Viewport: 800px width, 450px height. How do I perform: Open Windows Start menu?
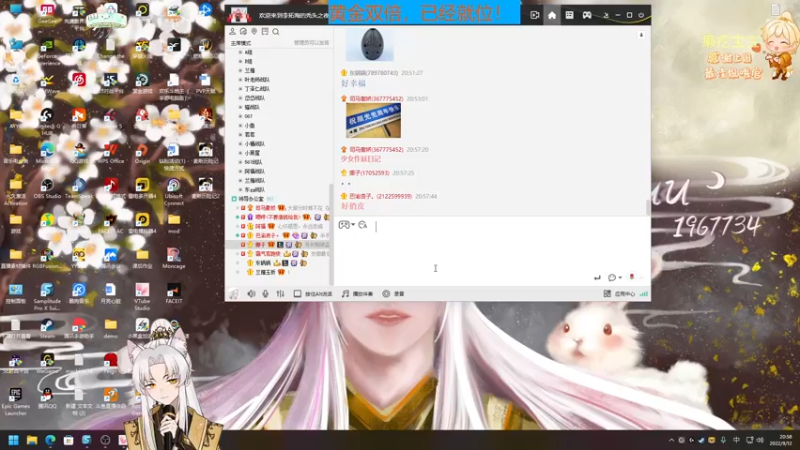click(14, 440)
